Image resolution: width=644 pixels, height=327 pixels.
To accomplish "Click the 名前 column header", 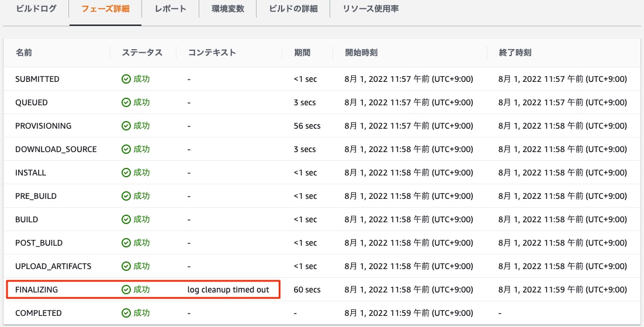I will pyautogui.click(x=24, y=53).
